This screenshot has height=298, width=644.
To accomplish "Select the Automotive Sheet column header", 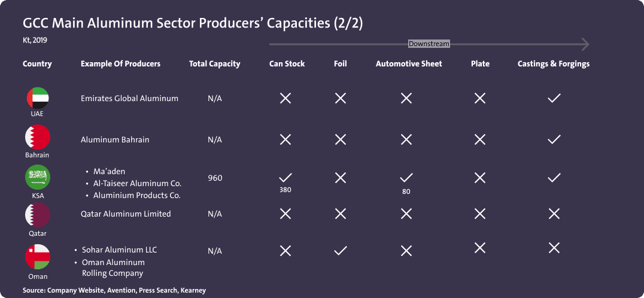I will 409,64.
